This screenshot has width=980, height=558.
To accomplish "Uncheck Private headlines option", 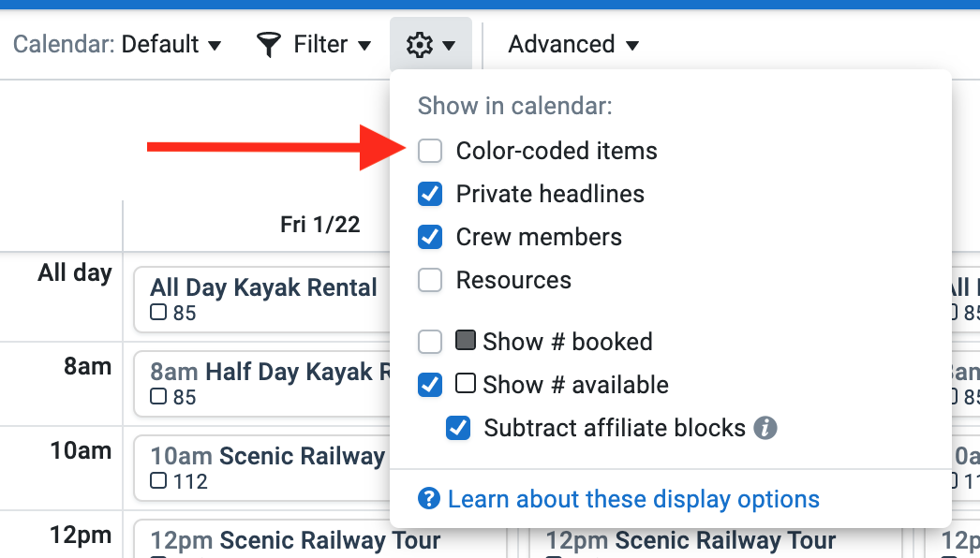I will (x=430, y=194).
